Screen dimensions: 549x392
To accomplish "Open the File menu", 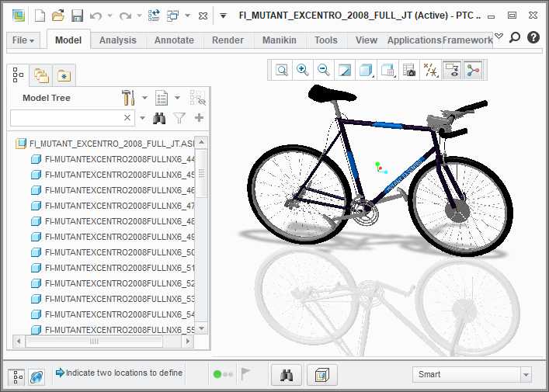I will click(x=23, y=40).
